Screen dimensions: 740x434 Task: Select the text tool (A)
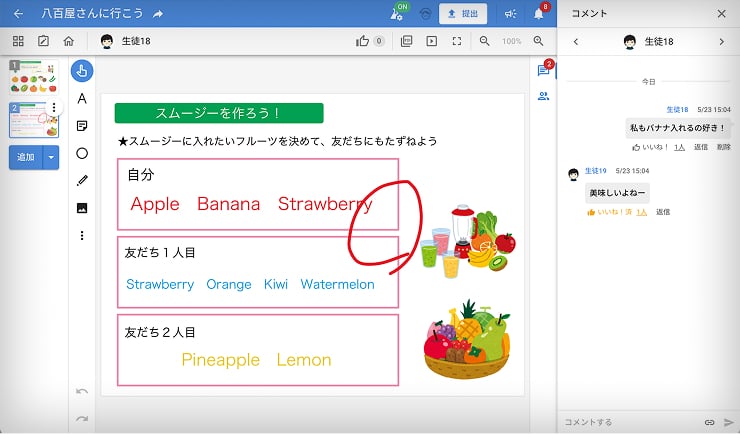click(82, 99)
